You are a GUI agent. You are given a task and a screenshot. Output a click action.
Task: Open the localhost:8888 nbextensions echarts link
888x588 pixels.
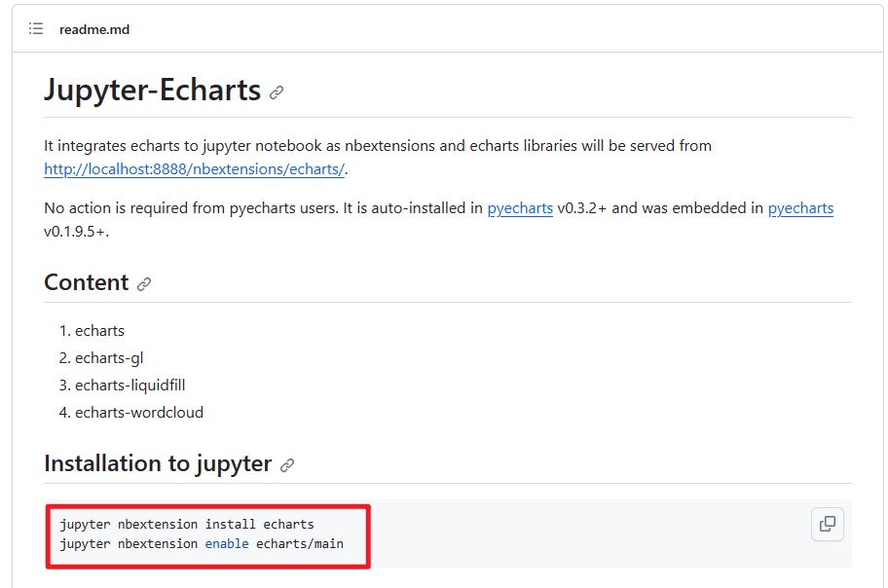click(x=195, y=168)
